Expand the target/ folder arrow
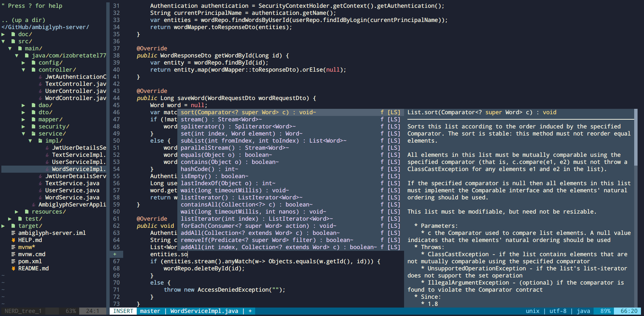 [3, 226]
